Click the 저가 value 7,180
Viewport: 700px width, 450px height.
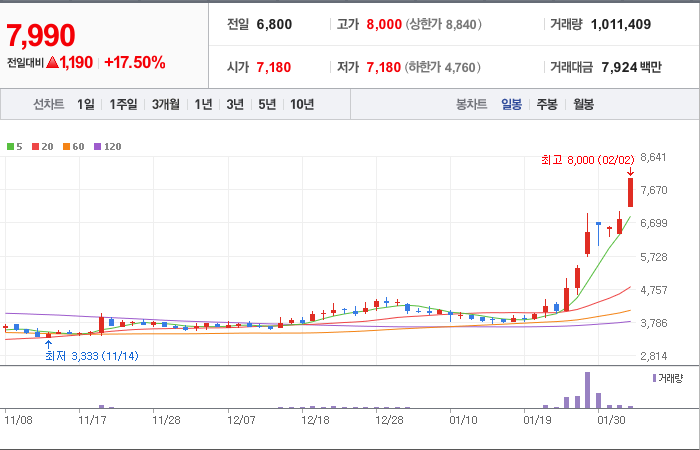(x=383, y=67)
